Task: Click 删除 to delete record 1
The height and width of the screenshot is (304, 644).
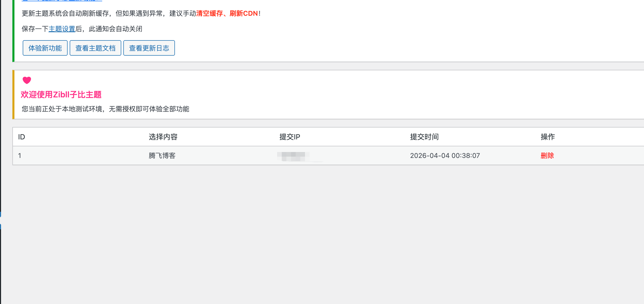Action: pos(548,156)
